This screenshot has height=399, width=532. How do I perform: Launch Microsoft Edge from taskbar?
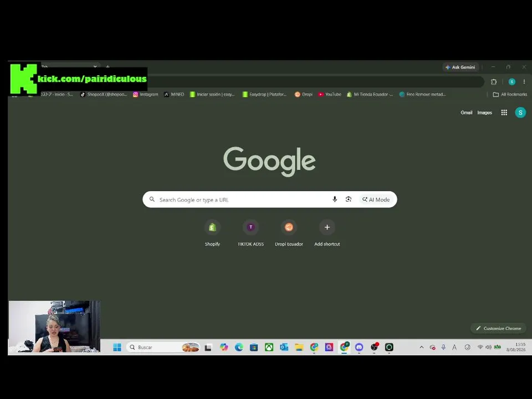[x=239, y=347]
